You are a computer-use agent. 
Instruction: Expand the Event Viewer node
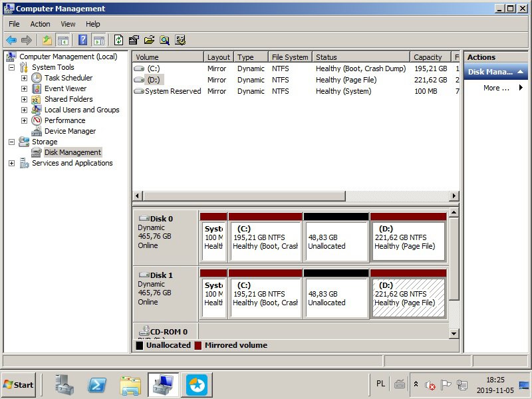[24, 88]
